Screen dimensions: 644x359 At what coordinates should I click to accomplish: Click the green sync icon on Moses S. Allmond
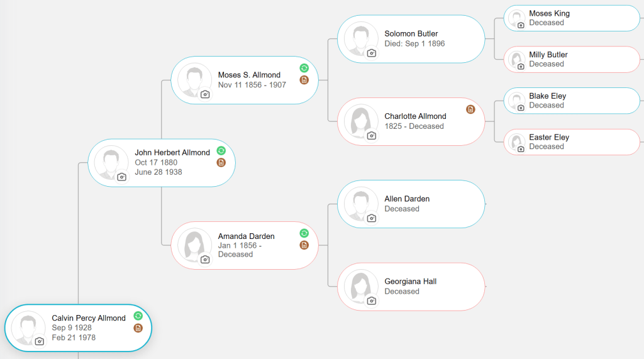tap(304, 68)
